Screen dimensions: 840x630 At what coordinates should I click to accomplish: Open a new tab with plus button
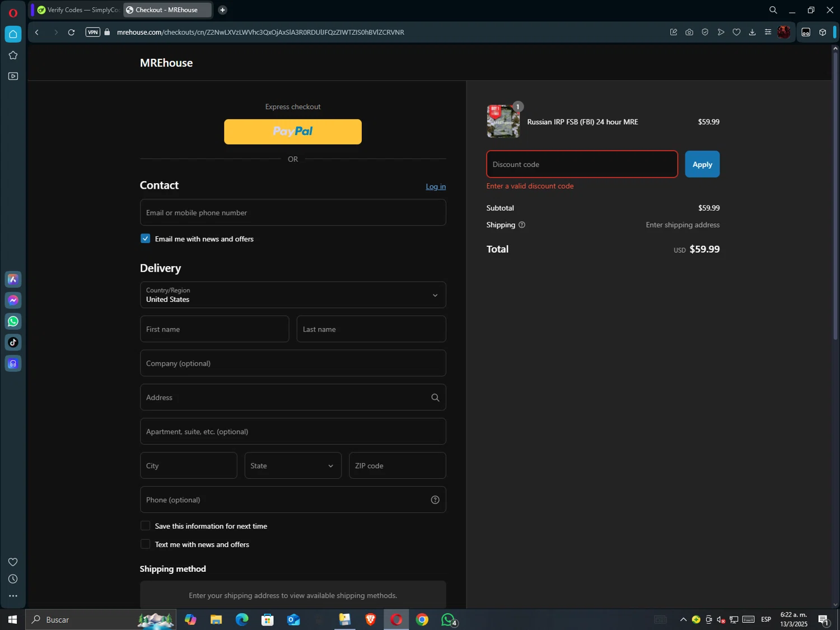click(222, 10)
